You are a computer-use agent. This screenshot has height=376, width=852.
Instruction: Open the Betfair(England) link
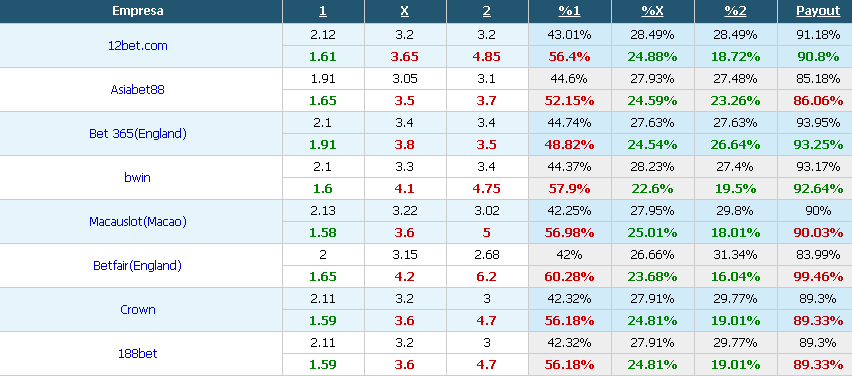click(x=137, y=266)
